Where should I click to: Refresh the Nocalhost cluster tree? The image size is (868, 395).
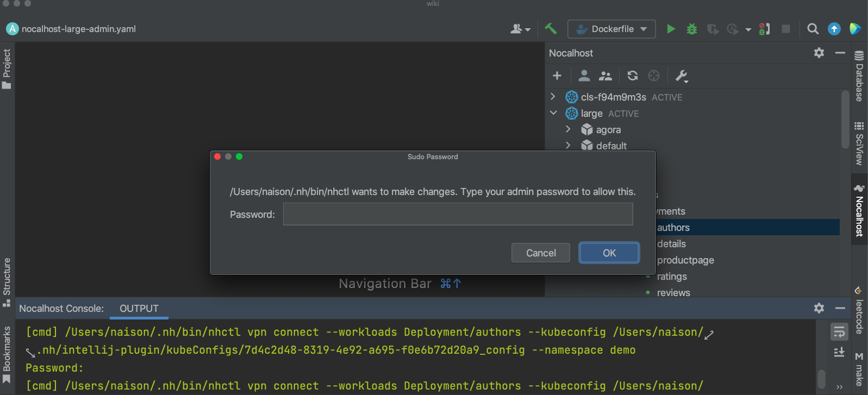click(633, 76)
